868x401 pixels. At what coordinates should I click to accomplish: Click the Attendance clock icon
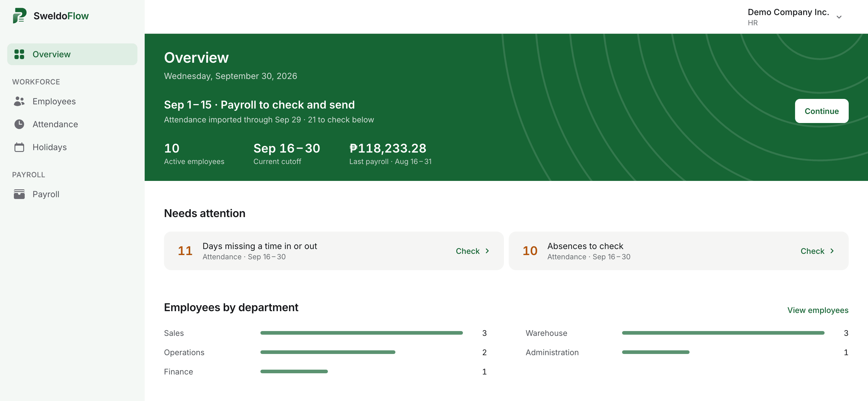pos(19,124)
